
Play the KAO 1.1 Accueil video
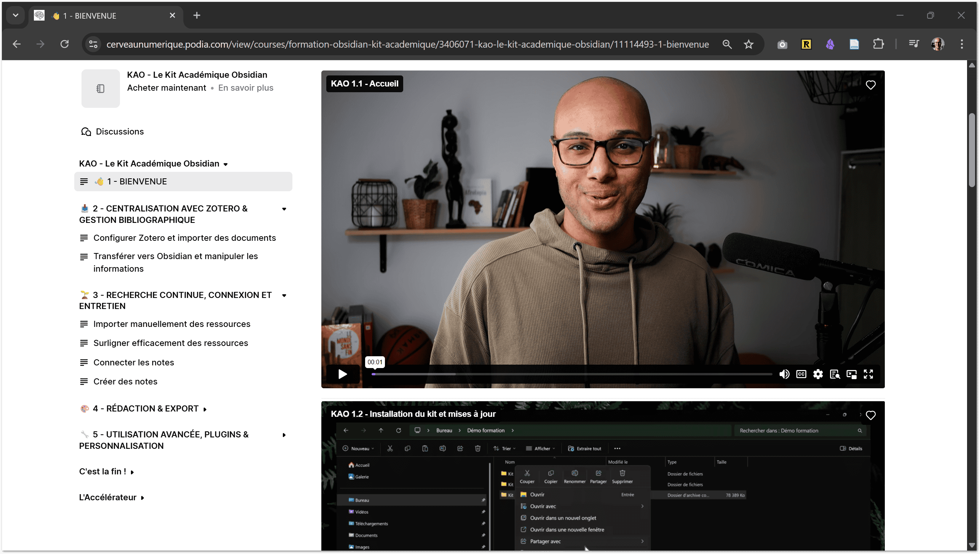point(343,374)
